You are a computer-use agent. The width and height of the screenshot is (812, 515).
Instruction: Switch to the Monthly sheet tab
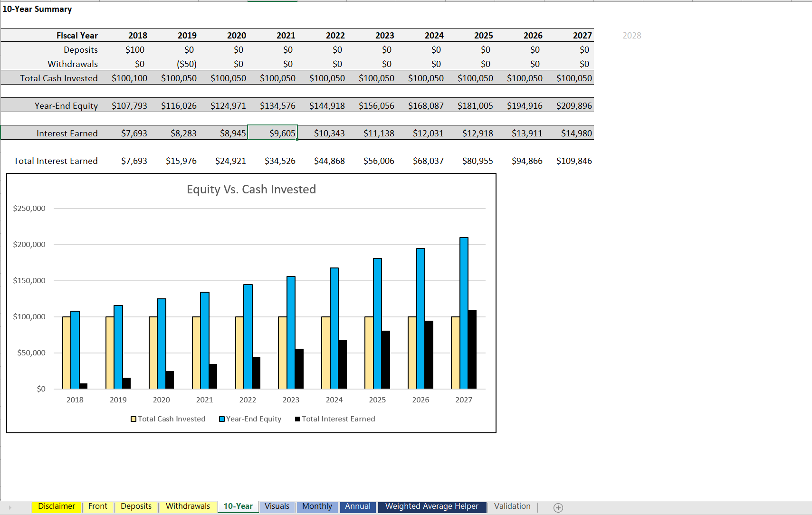pyautogui.click(x=317, y=506)
